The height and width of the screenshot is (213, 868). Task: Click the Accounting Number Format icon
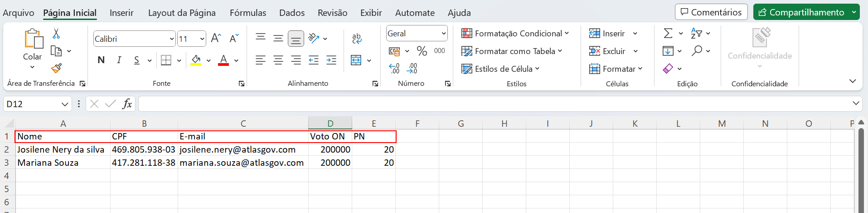(394, 51)
